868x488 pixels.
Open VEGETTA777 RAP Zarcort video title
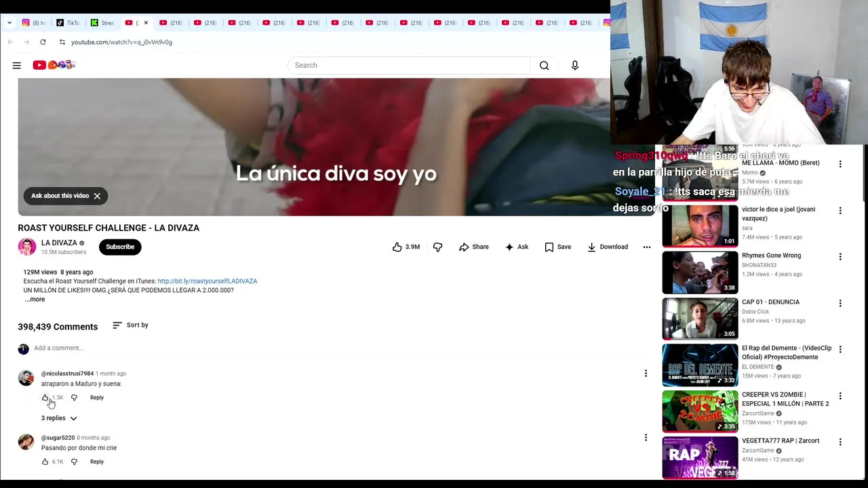(781, 441)
